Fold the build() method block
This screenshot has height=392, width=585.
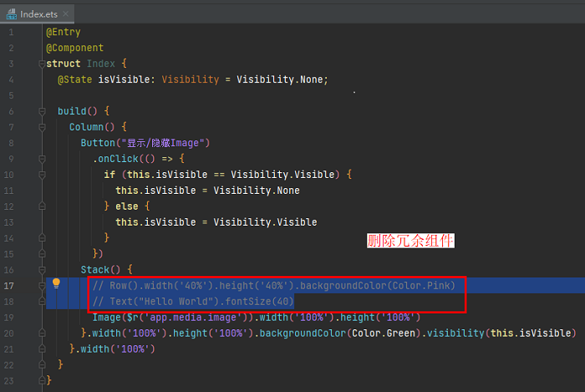(x=40, y=110)
